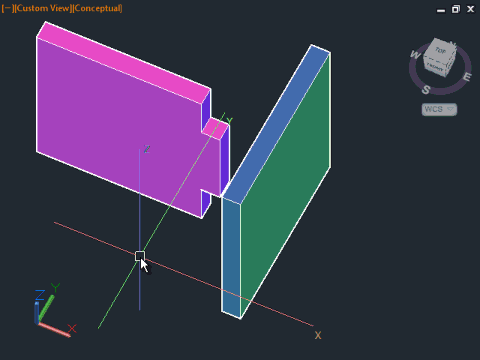The height and width of the screenshot is (360, 480).
Task: Click the S compass letter on ViewCube
Action: tap(426, 90)
